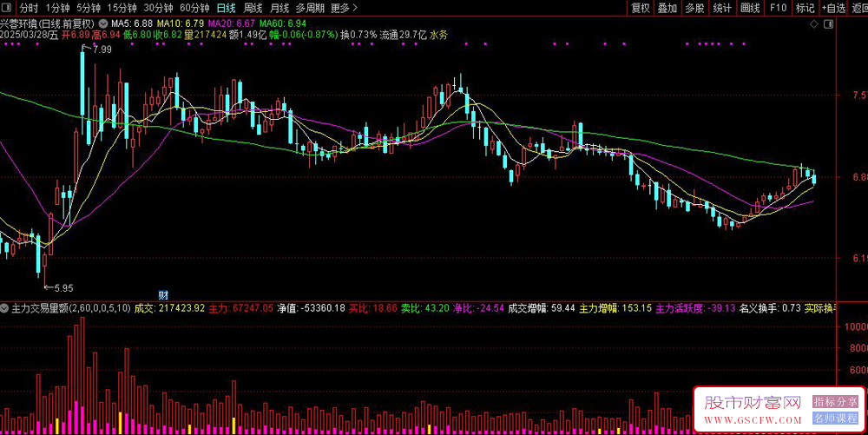This screenshot has height=435, width=868.
Task: Click the 主力增幅: 153.15 value
Action: tap(615, 308)
